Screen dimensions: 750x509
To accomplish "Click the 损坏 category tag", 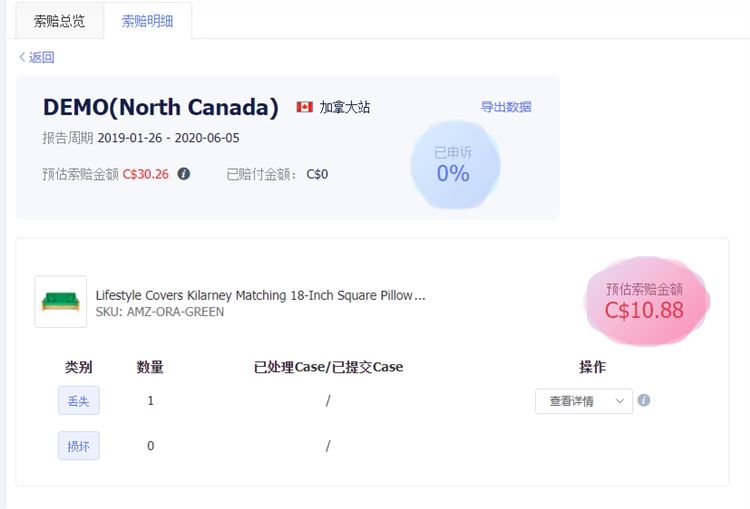I will coord(79,446).
